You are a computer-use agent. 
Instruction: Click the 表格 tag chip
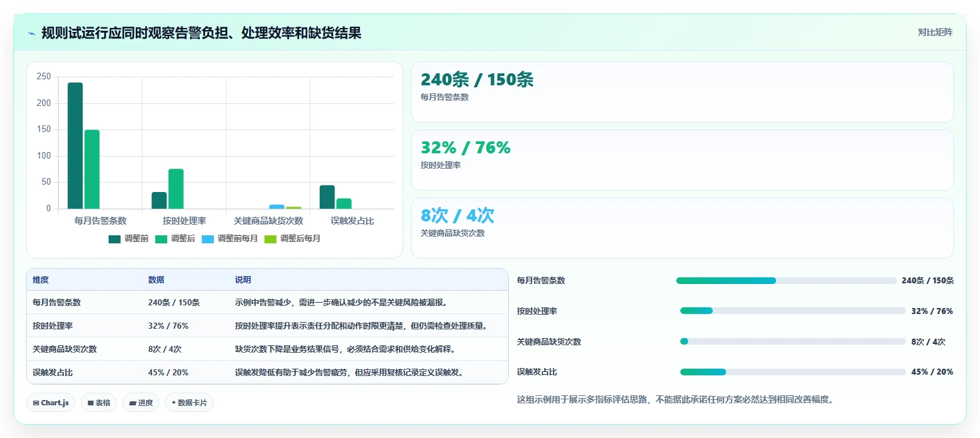coord(99,403)
